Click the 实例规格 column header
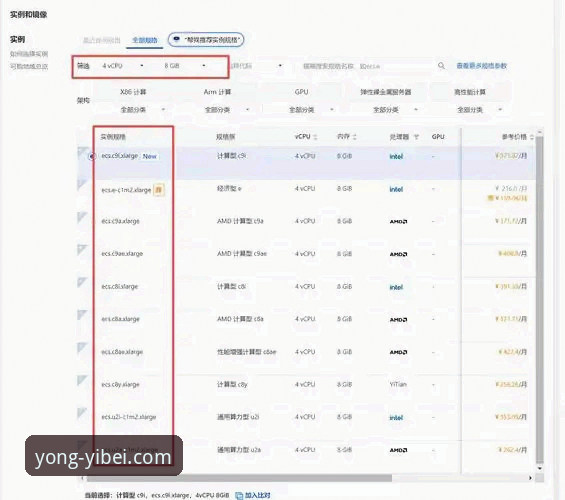Screen dimensions: 565x500 (x=113, y=137)
